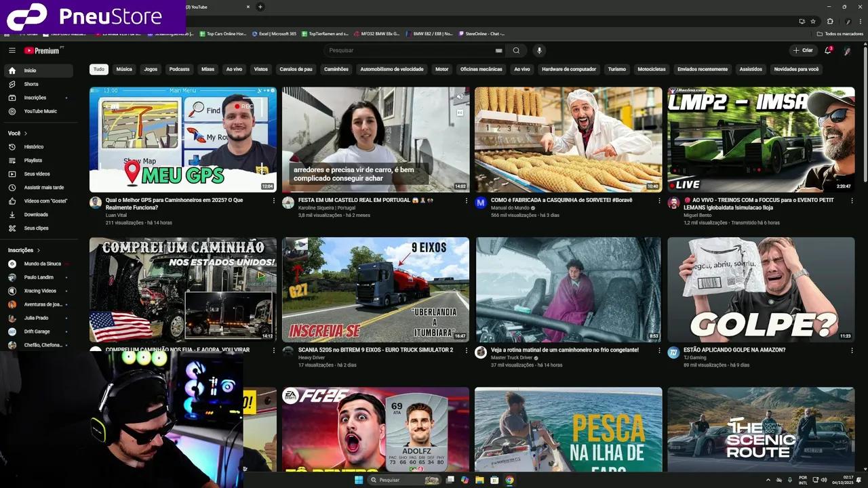Open Shorts from the sidebar
Image resolution: width=868 pixels, height=488 pixels.
(31, 84)
